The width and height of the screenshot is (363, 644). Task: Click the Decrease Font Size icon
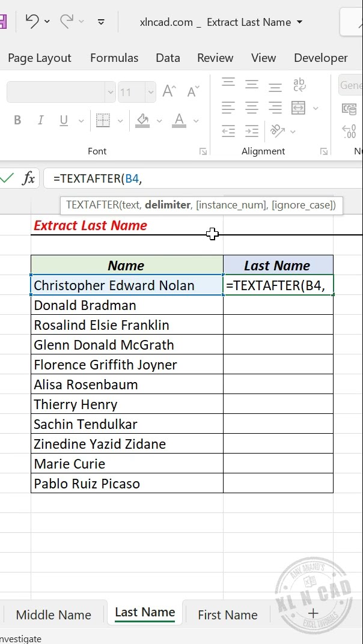click(x=192, y=91)
